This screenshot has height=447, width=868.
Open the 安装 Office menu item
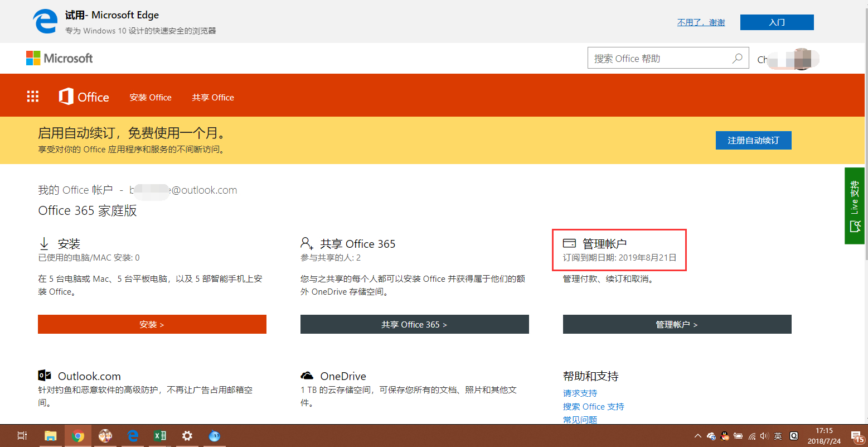(151, 97)
